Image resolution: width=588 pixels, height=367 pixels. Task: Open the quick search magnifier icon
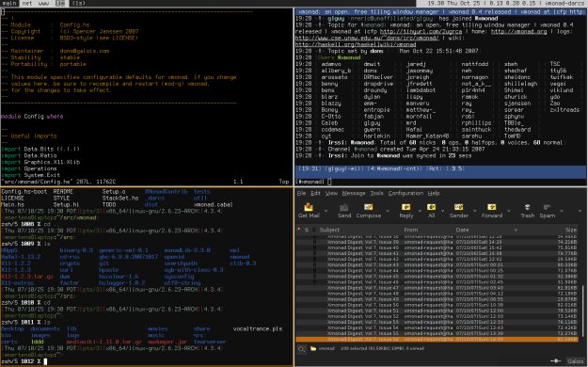point(301,349)
